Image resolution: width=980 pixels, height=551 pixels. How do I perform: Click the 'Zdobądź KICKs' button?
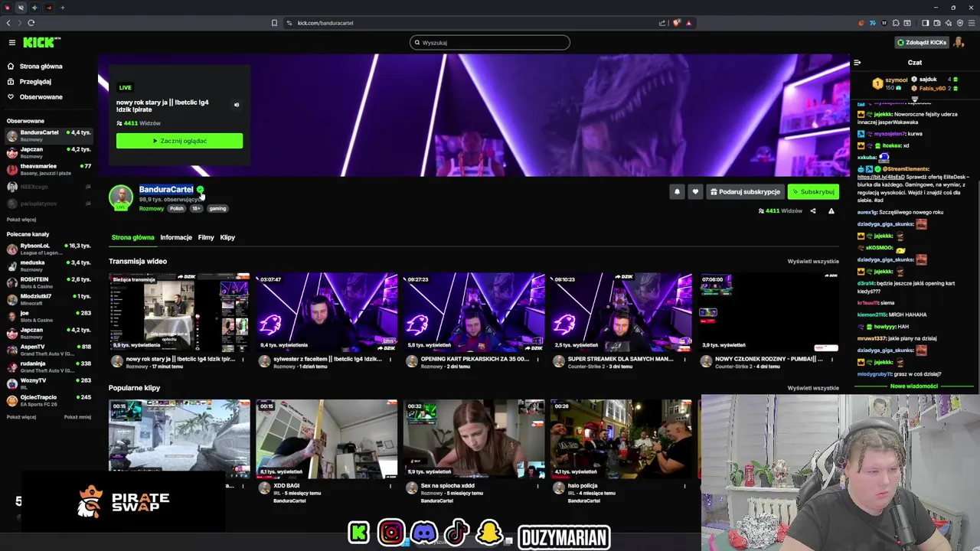pyautogui.click(x=922, y=43)
